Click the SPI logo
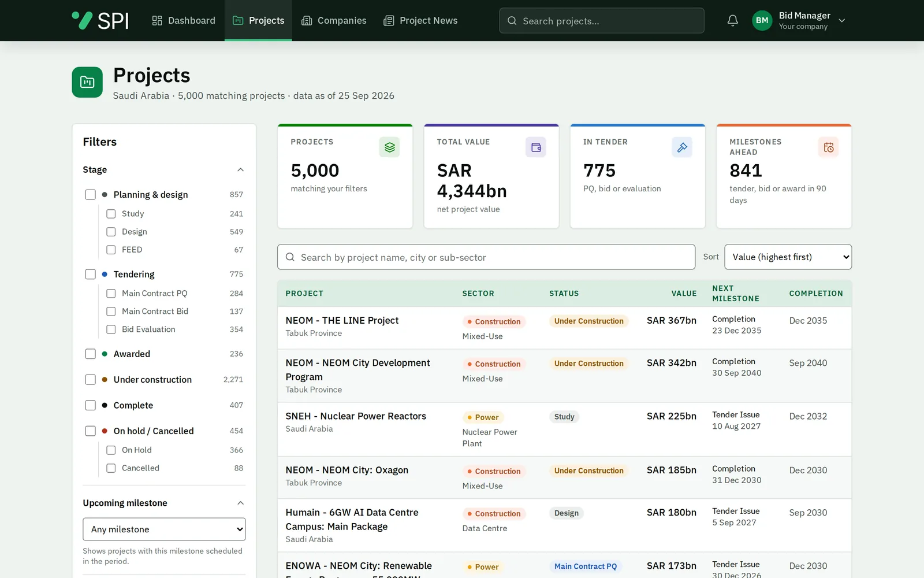Image resolution: width=924 pixels, height=578 pixels. 100,21
